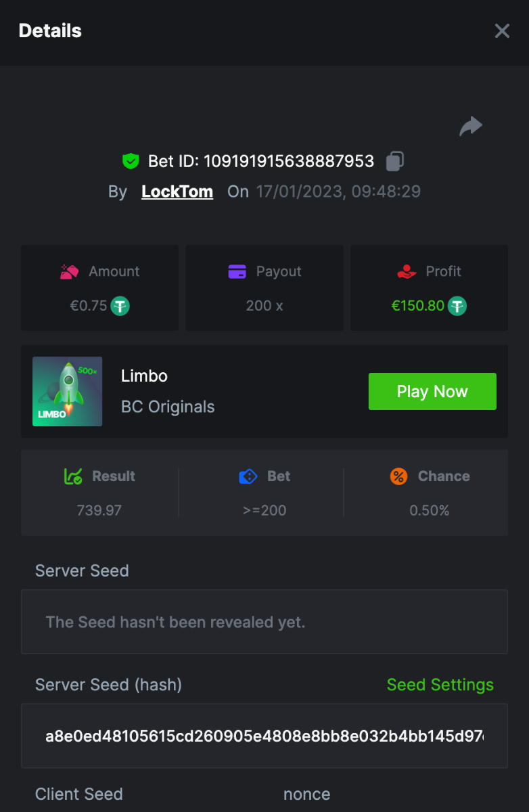The height and width of the screenshot is (812, 529).
Task: Click the share arrow icon
Action: 471,126
